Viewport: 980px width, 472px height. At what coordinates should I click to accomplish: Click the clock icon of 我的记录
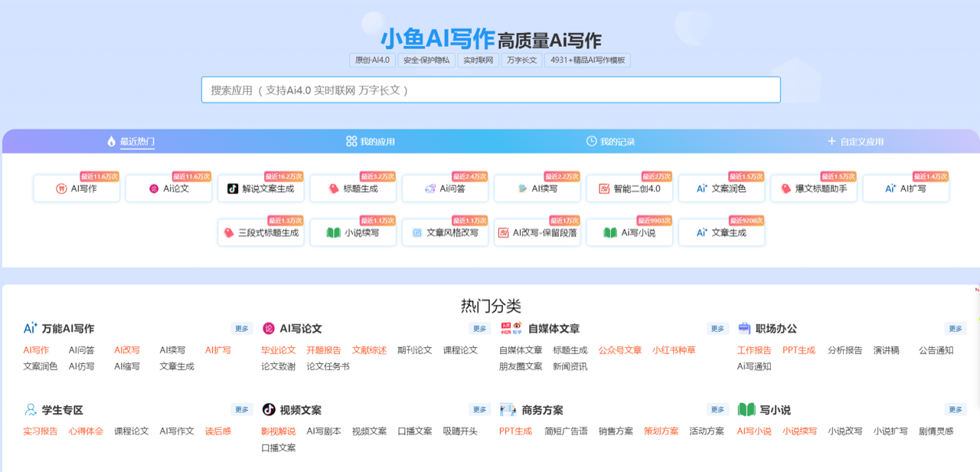(x=591, y=141)
